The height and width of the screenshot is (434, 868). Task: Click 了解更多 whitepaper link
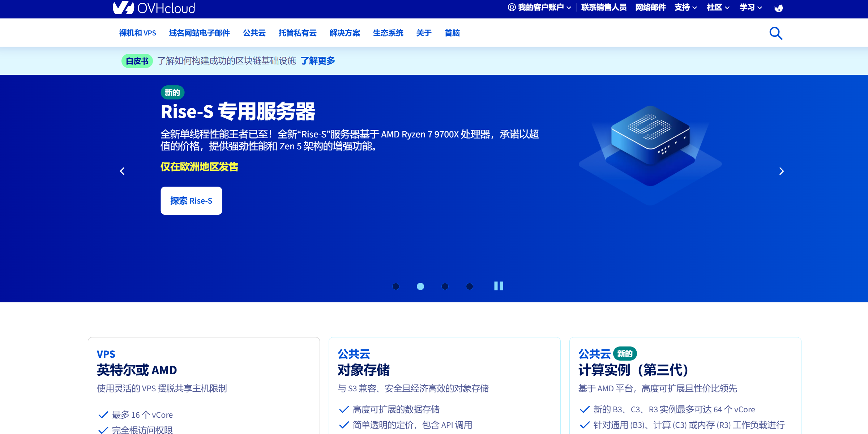pyautogui.click(x=318, y=61)
